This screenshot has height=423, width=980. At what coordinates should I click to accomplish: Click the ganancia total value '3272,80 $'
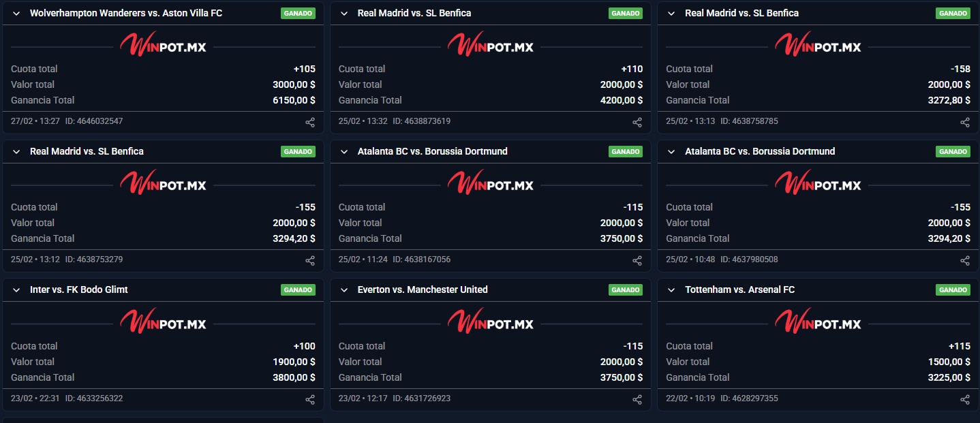949,100
